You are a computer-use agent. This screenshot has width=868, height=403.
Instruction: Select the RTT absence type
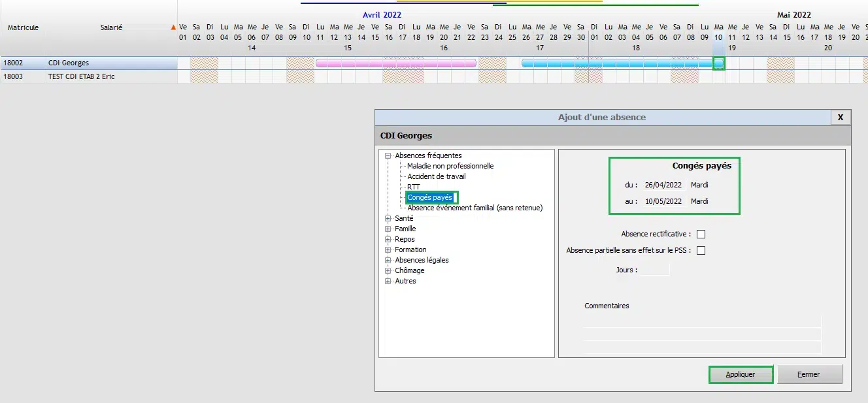point(414,187)
